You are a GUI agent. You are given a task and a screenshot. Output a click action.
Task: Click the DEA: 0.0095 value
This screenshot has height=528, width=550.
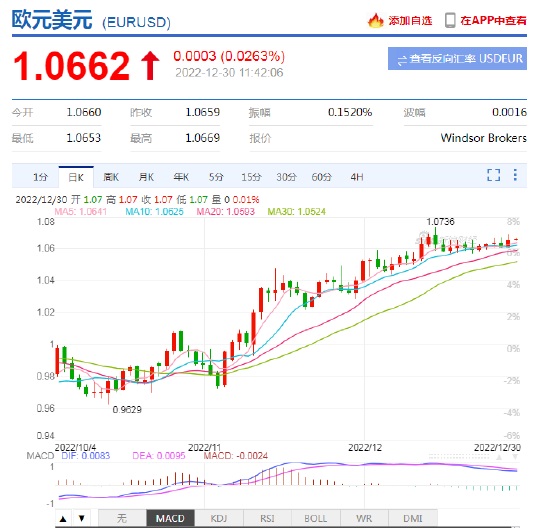coord(159,456)
